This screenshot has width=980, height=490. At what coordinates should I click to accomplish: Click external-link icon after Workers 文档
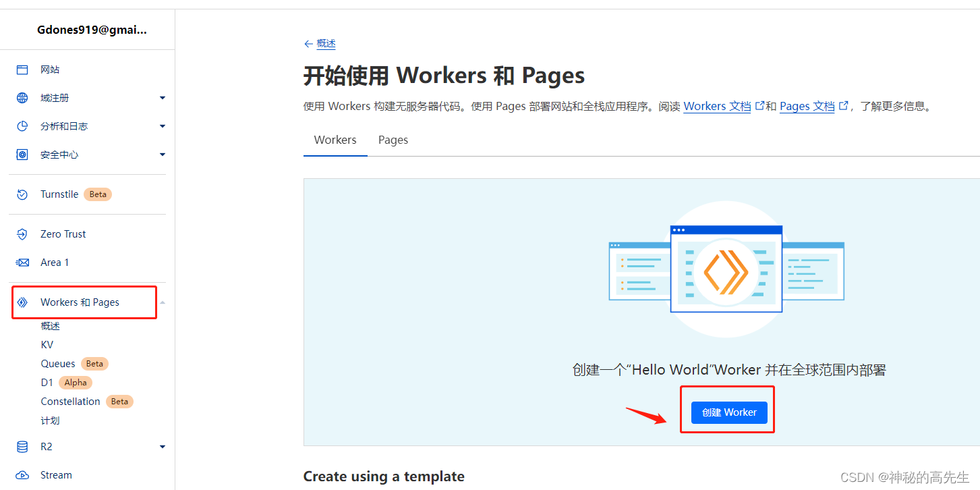click(x=759, y=106)
